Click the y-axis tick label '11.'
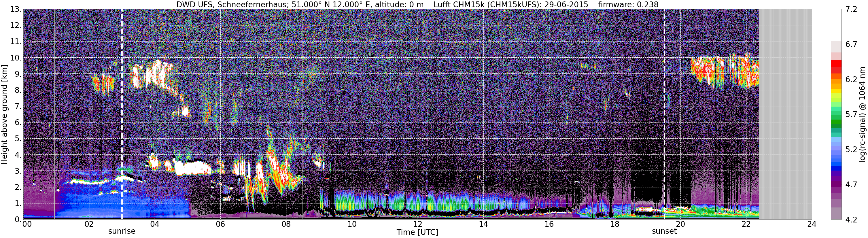868x238 pixels. tap(16, 42)
